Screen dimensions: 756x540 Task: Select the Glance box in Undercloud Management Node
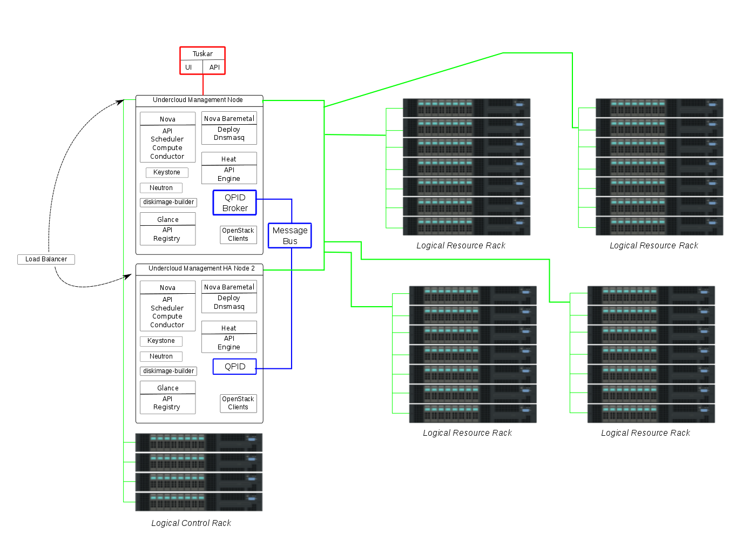point(167,229)
